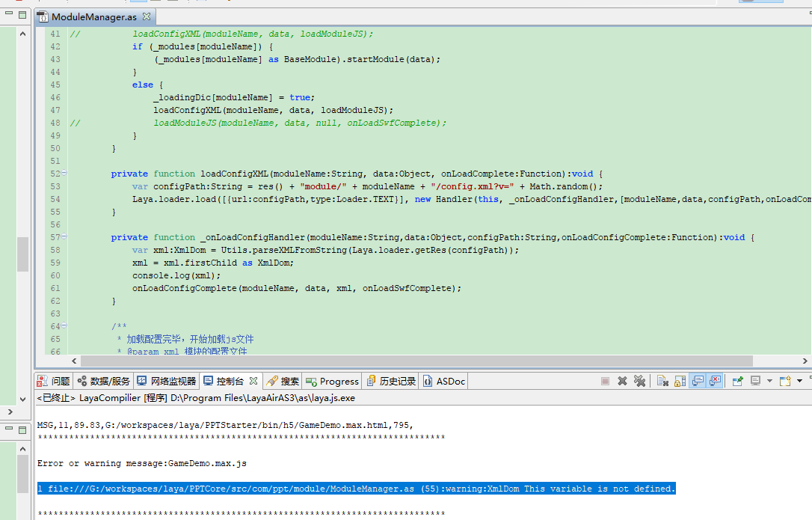Click the Display Selected Console icon
Viewport: 812px width, 520px height.
pos(756,381)
